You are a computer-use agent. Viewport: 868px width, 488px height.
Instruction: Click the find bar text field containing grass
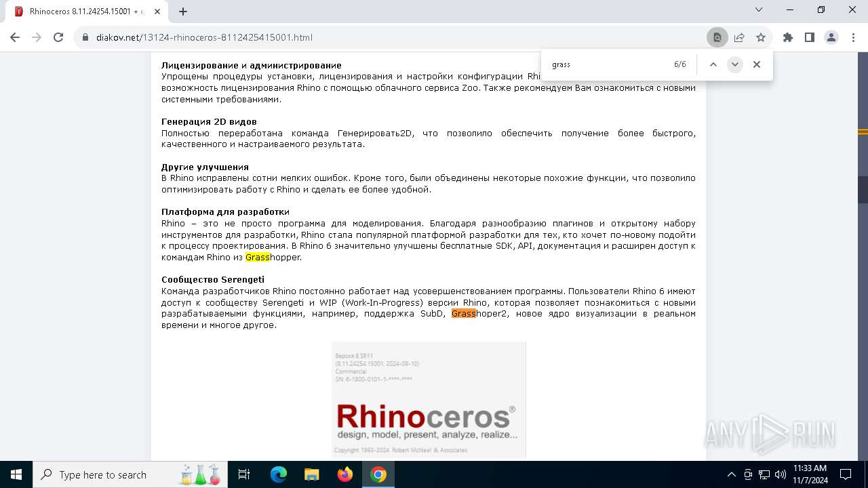(607, 64)
